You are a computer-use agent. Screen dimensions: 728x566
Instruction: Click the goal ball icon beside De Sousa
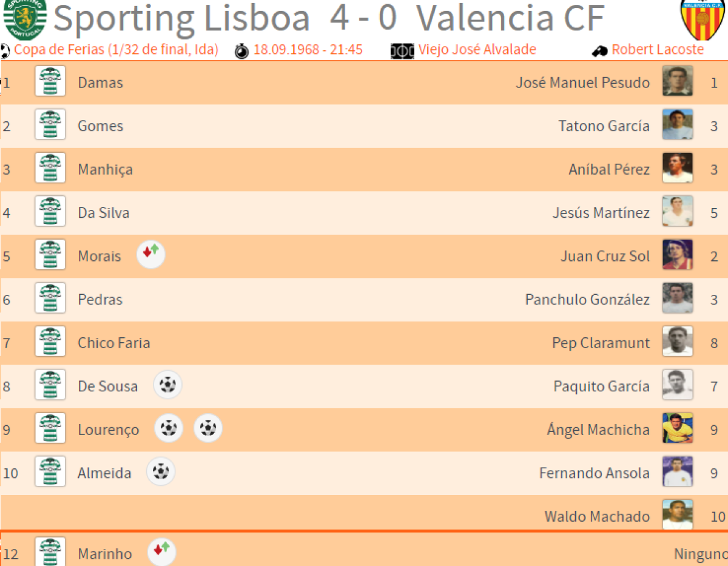(167, 385)
